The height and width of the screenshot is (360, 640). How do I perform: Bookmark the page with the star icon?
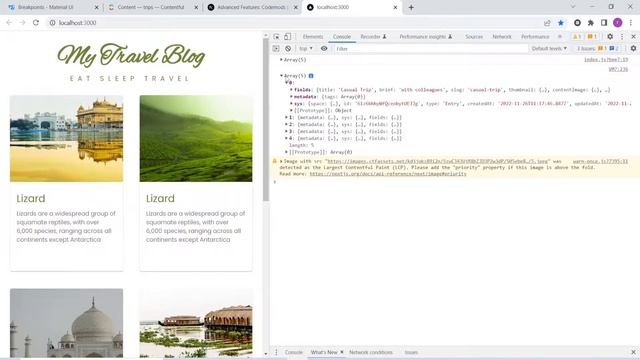(561, 23)
